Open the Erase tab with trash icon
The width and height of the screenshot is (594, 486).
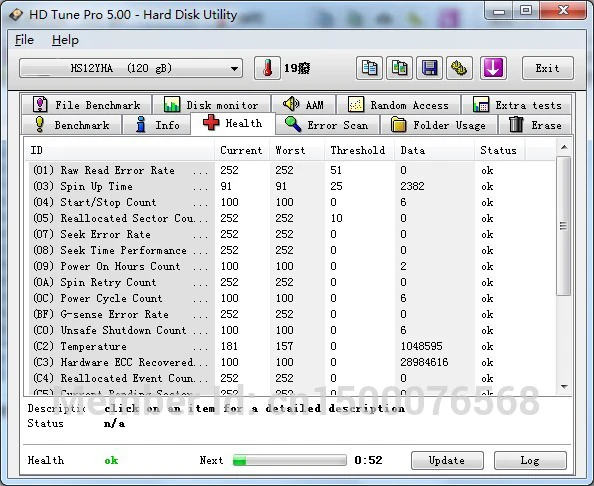click(x=535, y=125)
